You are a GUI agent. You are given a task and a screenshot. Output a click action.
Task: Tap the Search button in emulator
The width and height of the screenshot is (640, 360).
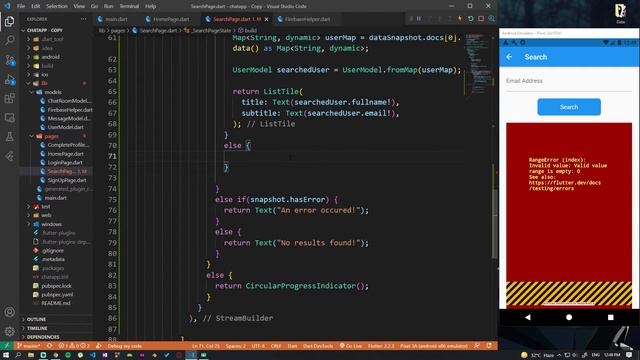tap(569, 107)
